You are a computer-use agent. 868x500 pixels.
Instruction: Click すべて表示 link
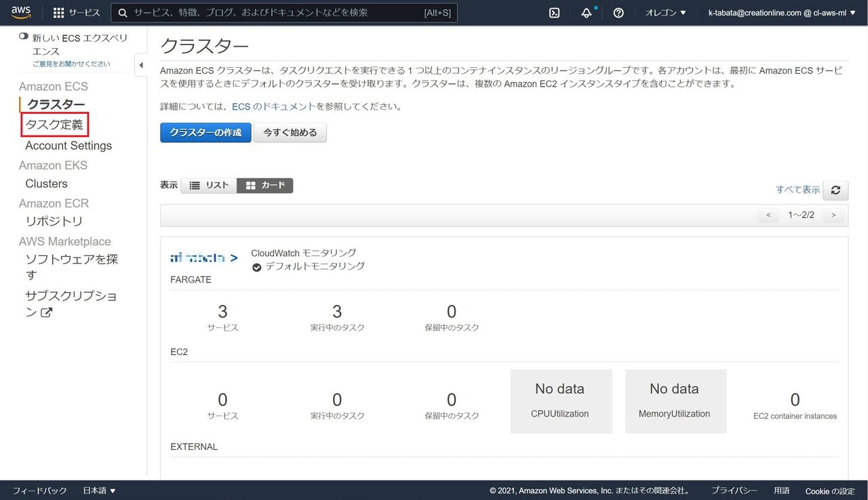[797, 190]
